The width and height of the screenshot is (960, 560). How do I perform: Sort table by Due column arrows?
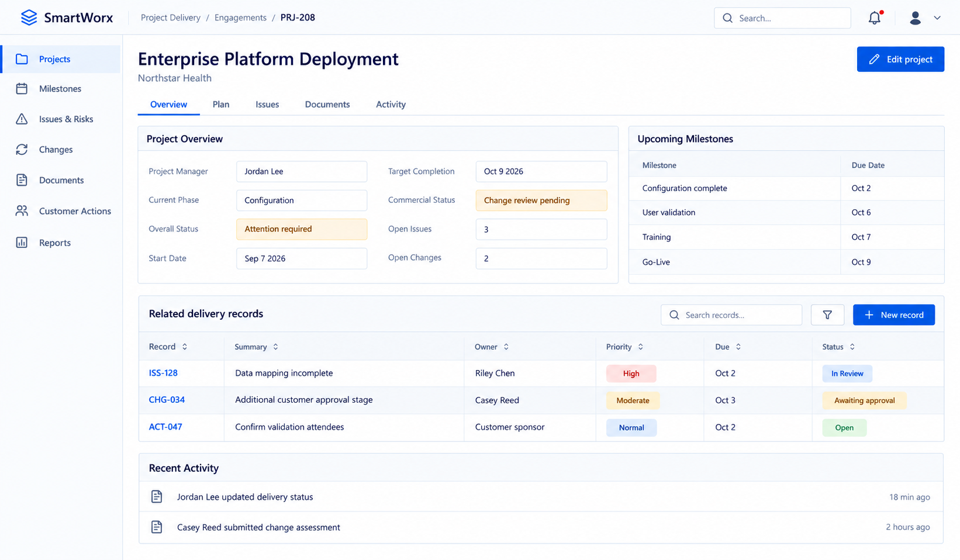coord(738,347)
